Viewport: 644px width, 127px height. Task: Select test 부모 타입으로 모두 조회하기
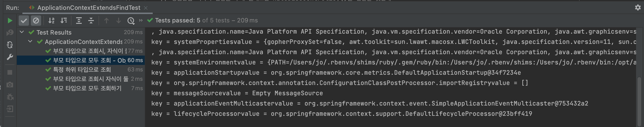(x=87, y=88)
